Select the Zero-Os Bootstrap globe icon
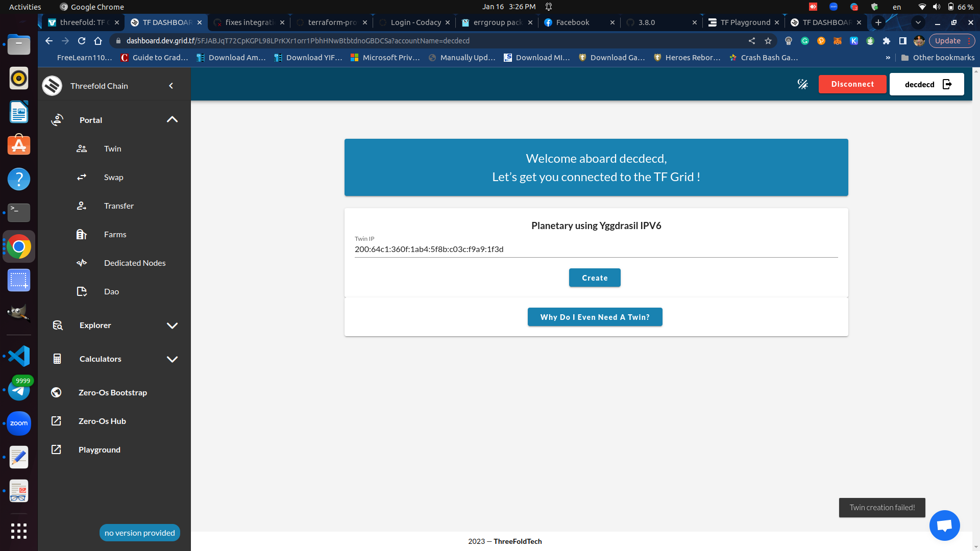This screenshot has height=551, width=980. pos(56,392)
